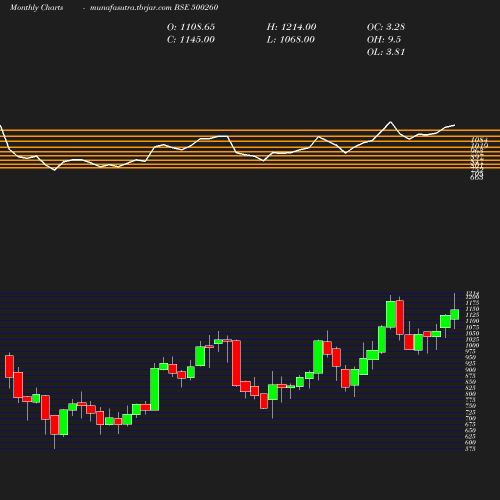This screenshot has width=500, height=500.
Task: Select the low value 'L: 1068.00'
Action: click(x=291, y=39)
